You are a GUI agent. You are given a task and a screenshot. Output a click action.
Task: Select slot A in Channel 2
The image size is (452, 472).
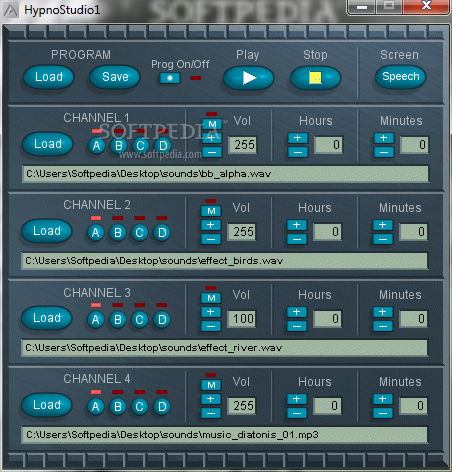[96, 233]
